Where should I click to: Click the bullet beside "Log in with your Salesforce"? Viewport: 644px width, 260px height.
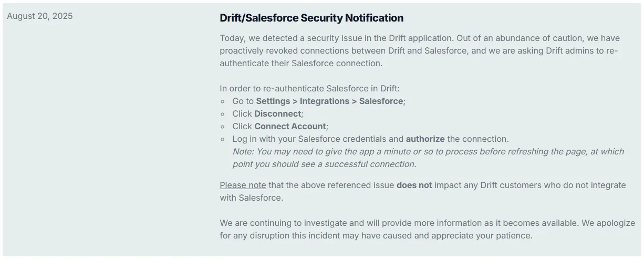click(x=223, y=139)
